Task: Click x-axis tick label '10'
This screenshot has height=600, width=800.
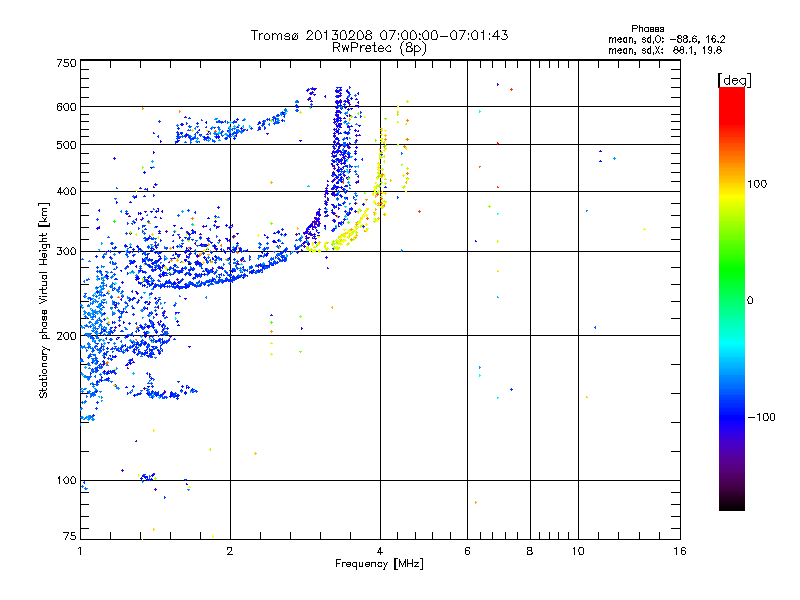Action: (x=578, y=551)
